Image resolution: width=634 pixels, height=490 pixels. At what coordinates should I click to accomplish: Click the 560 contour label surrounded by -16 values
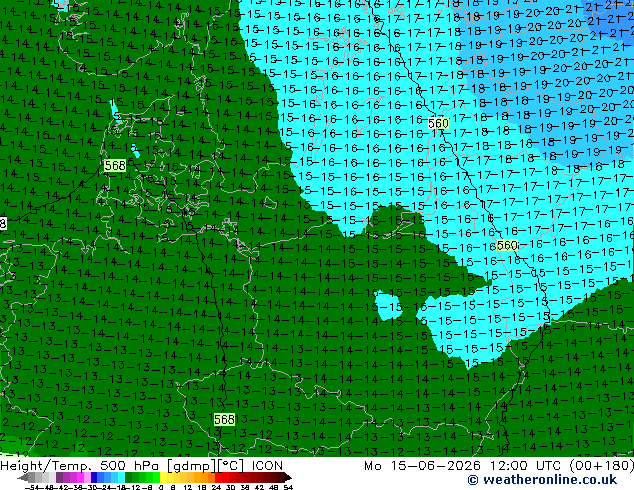(x=507, y=245)
